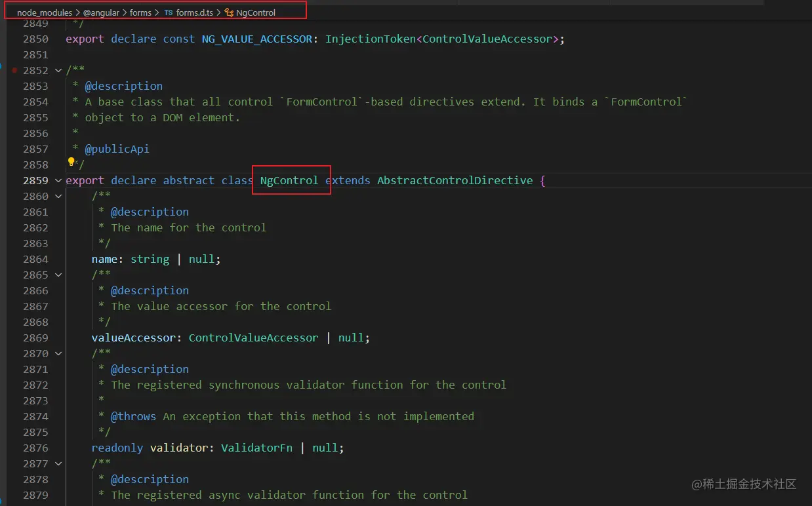Collapse the comment block at line 2852

pos(58,70)
